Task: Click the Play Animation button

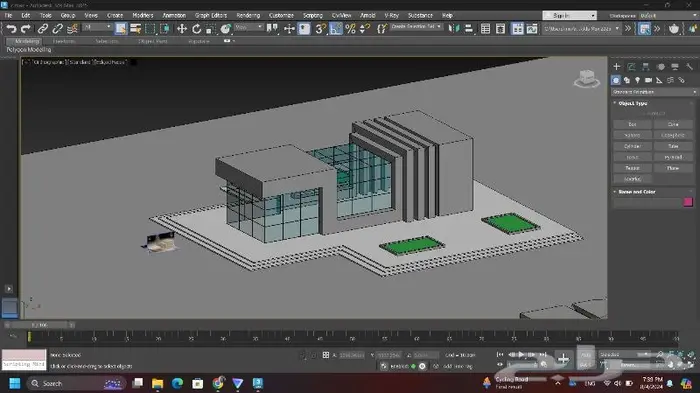Action: tap(521, 355)
